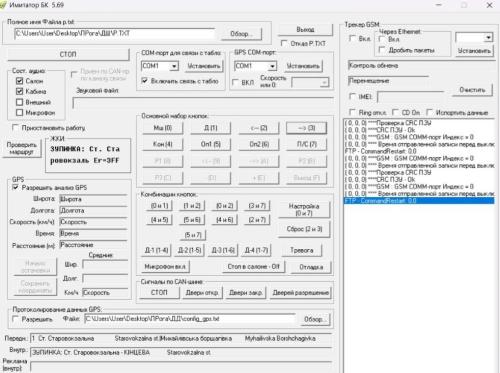Enable the Микрофон audio checkbox
This screenshot has width=500, height=373.
(x=19, y=113)
